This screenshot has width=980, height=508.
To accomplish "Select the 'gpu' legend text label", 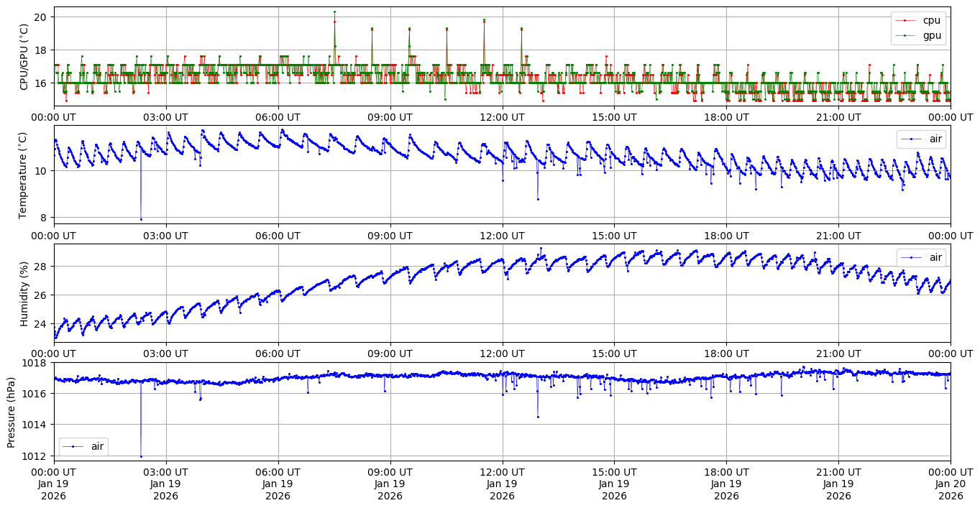I will tap(932, 35).
